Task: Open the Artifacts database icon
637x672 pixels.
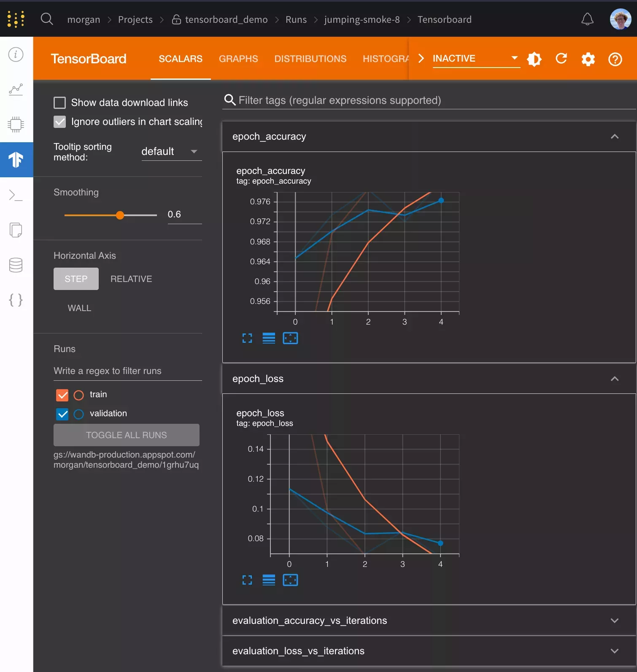Action: coord(16,265)
